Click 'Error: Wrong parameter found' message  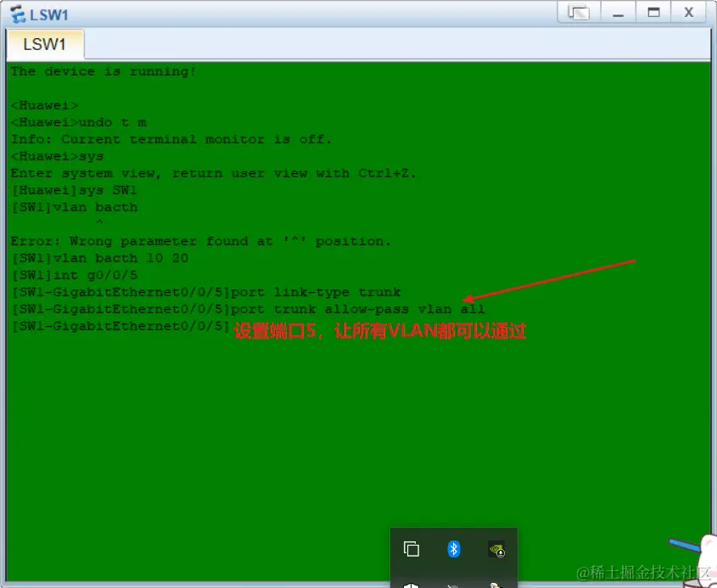(201, 242)
